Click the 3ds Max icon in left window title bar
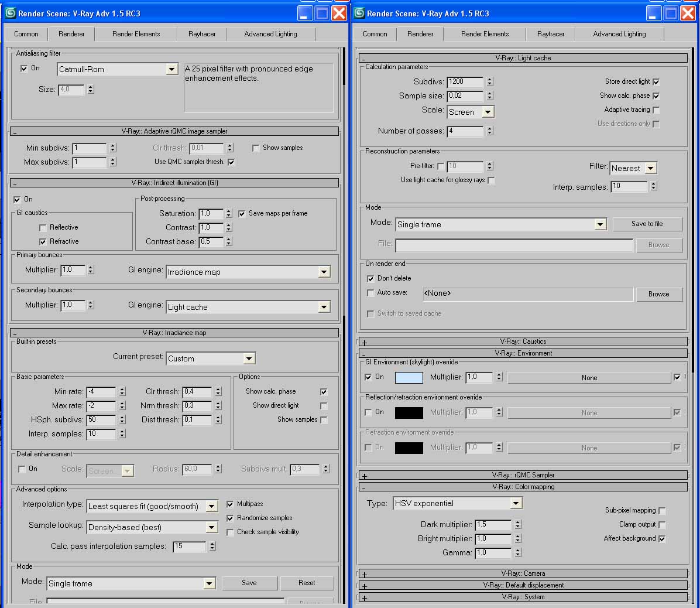This screenshot has height=608, width=700. coord(10,13)
